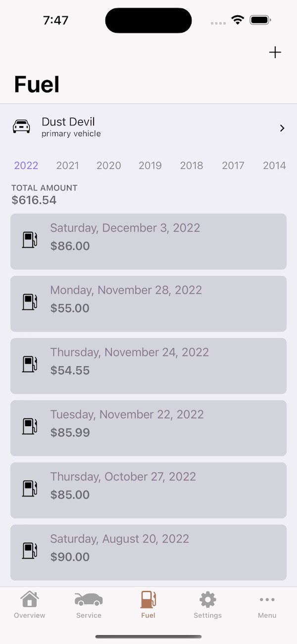Open the Menu three-dots tab
The height and width of the screenshot is (644, 297).
coord(267,604)
